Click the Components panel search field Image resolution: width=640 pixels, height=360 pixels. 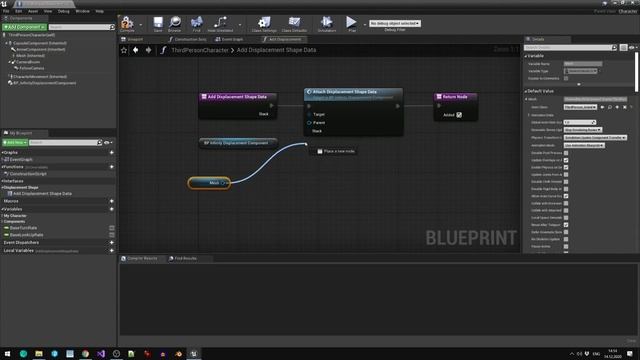(81, 27)
